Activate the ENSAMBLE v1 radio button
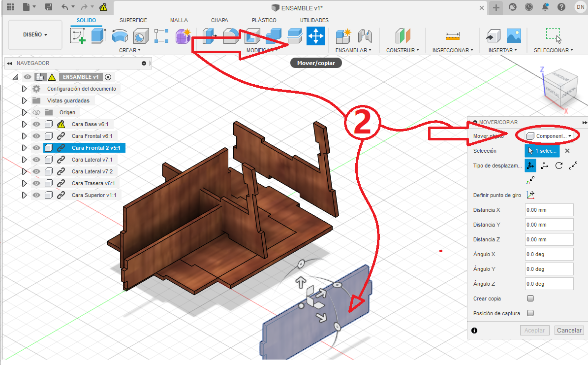 pos(108,77)
